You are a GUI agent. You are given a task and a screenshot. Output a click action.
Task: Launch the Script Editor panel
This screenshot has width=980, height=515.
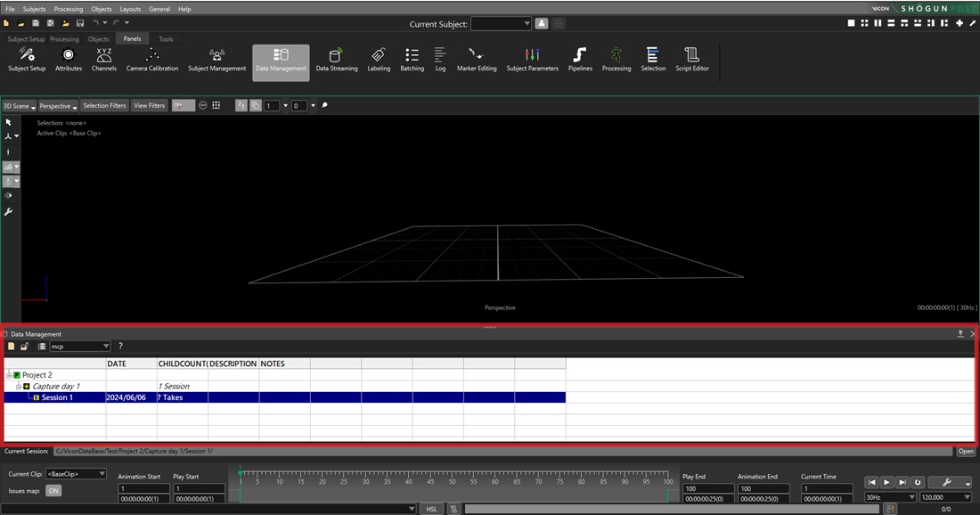(x=691, y=60)
